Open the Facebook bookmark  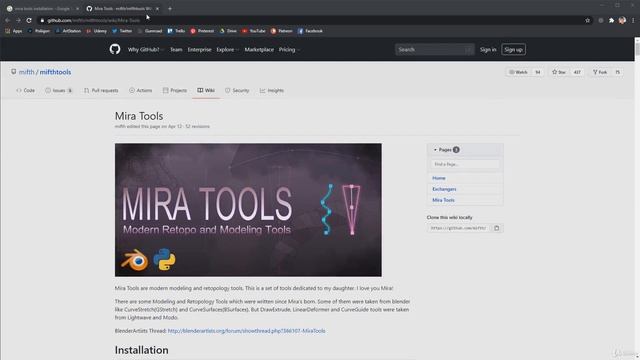pos(310,31)
